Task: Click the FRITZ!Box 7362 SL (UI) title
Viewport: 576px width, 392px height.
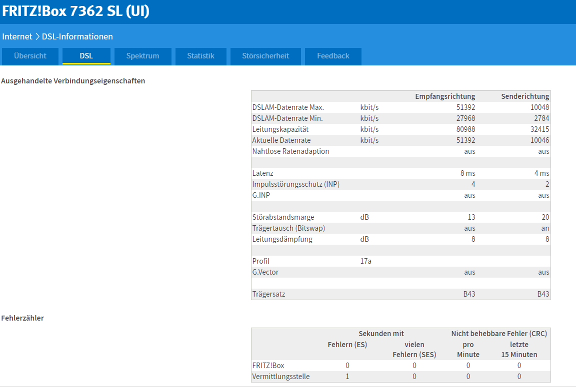Action: pyautogui.click(x=75, y=11)
